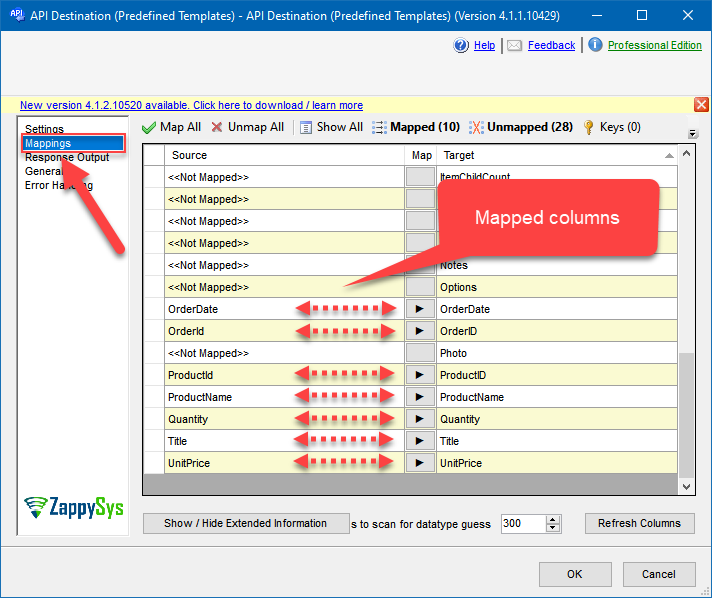This screenshot has height=598, width=712.
Task: Filter by Unmapped (28) columns
Action: (520, 127)
